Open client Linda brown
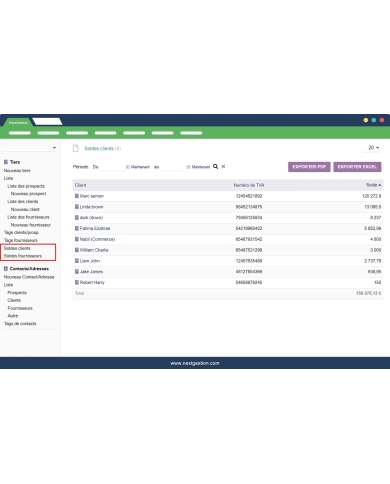The image size is (390, 484). pos(91,207)
